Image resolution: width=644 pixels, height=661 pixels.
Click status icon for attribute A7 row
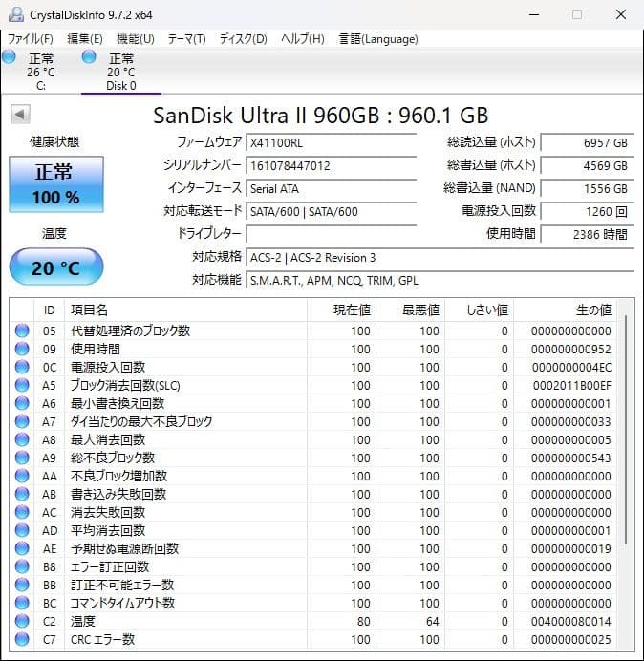[x=22, y=421]
